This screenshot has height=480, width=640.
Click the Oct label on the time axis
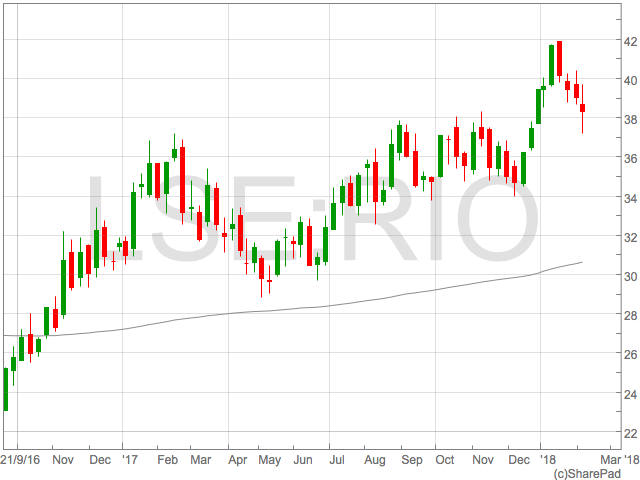pyautogui.click(x=445, y=460)
